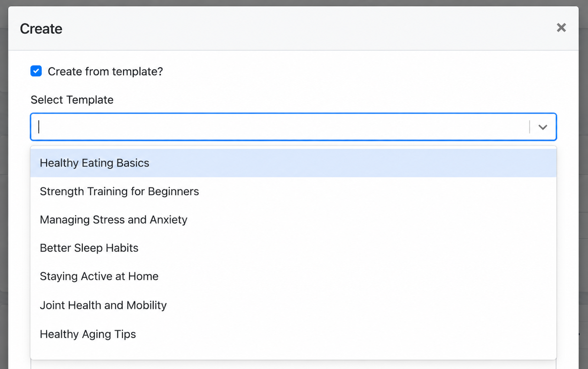The image size is (588, 369).
Task: Click the "Create from template?" label text
Action: click(x=105, y=71)
